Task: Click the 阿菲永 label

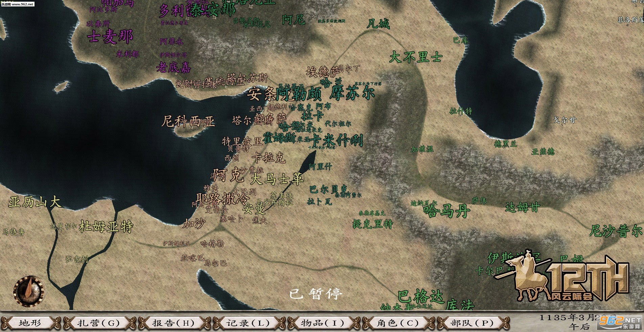Action: coord(171,41)
